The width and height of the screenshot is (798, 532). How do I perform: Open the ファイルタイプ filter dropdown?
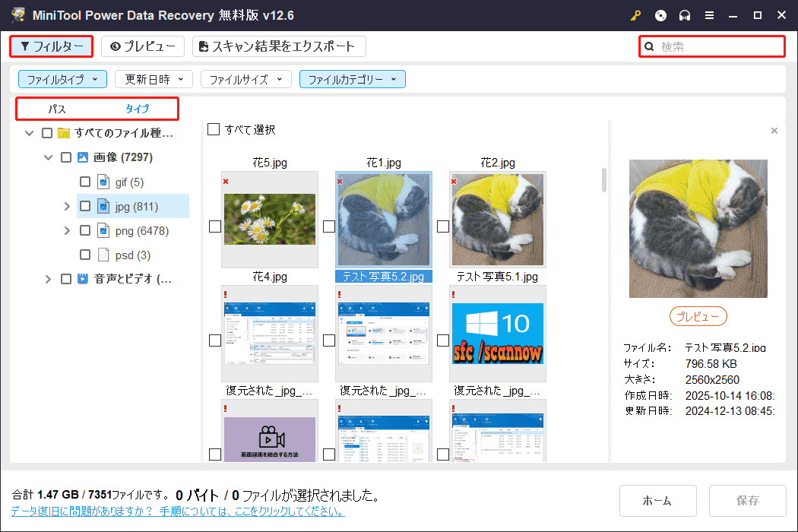(62, 78)
